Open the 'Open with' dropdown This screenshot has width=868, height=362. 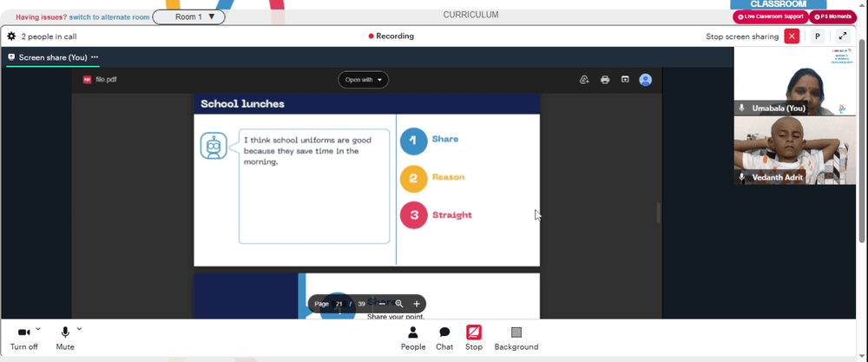click(x=363, y=80)
